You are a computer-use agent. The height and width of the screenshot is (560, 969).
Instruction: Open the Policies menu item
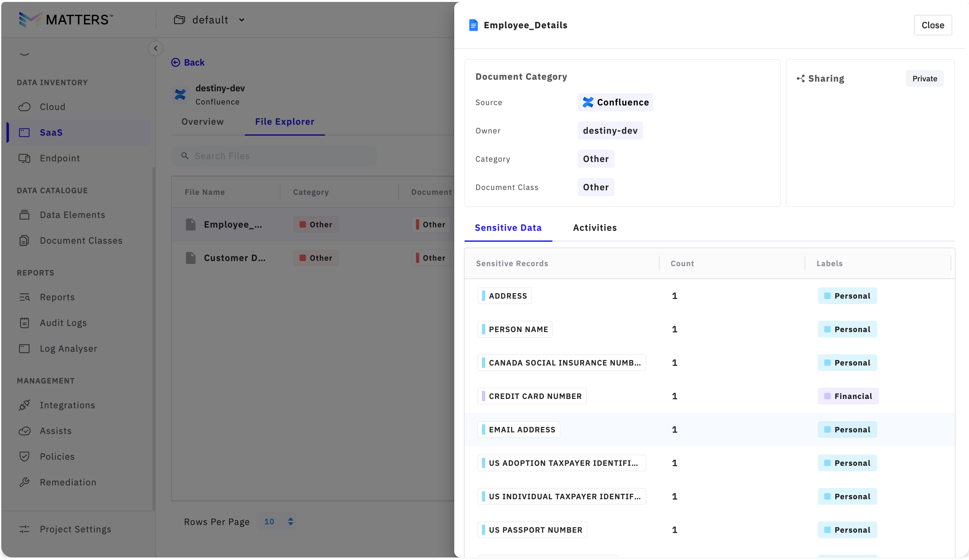(79, 456)
